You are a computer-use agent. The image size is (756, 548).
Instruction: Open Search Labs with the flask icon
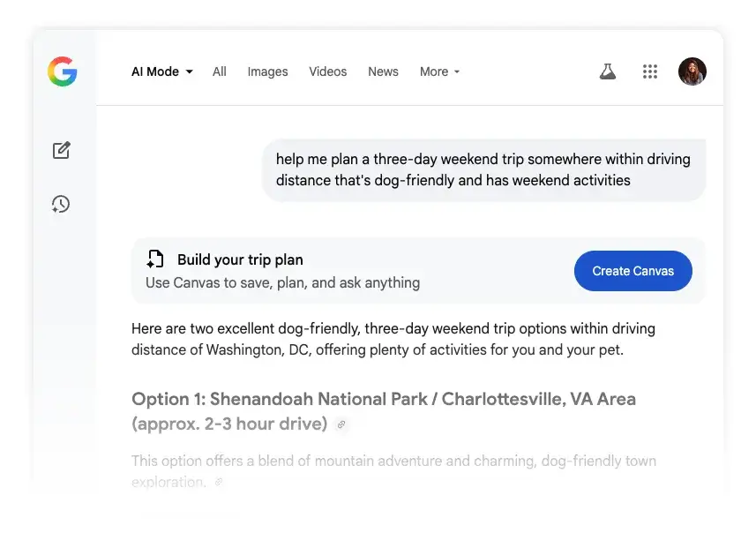click(607, 71)
